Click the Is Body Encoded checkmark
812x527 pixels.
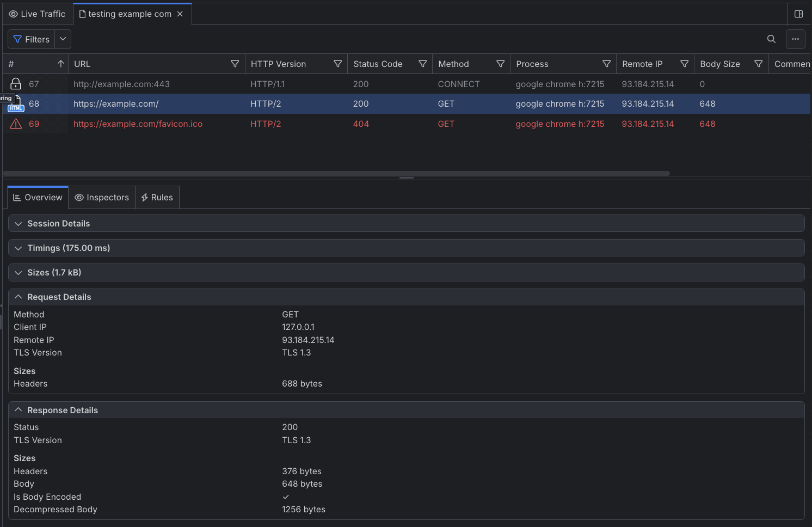[286, 497]
